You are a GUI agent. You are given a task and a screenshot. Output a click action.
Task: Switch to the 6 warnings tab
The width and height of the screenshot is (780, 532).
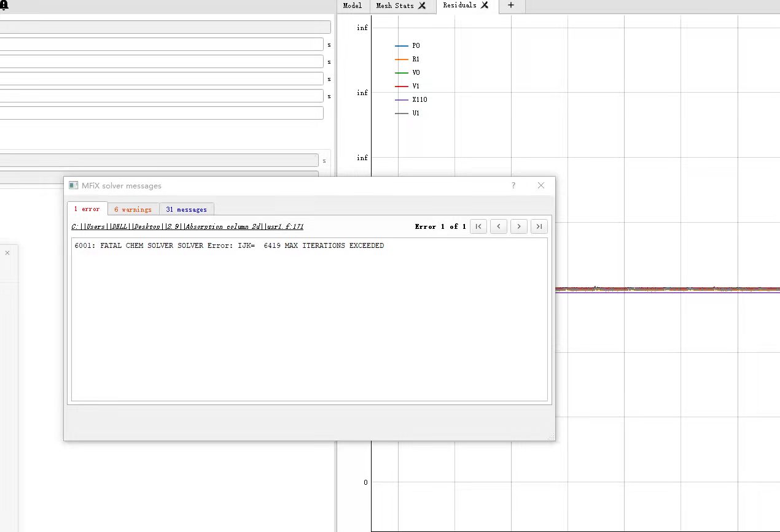coord(133,209)
